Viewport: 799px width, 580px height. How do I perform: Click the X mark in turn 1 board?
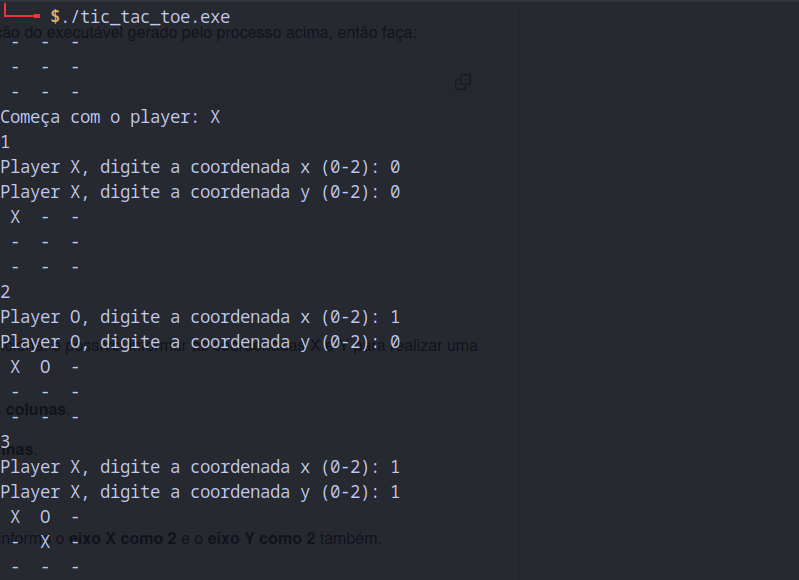(15, 217)
